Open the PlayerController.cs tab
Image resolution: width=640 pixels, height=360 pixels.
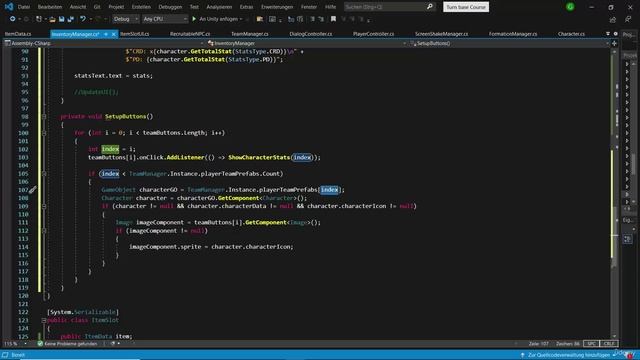[x=373, y=34]
